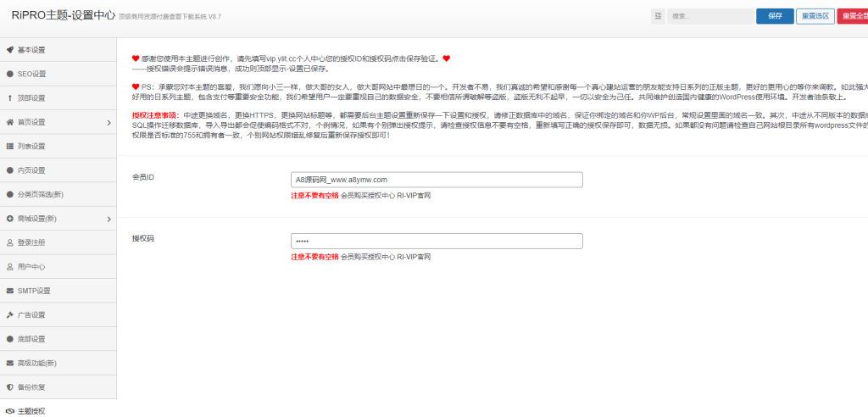Open 用户中心 via its user icon
Screen dimensions: 868x417
point(10,267)
